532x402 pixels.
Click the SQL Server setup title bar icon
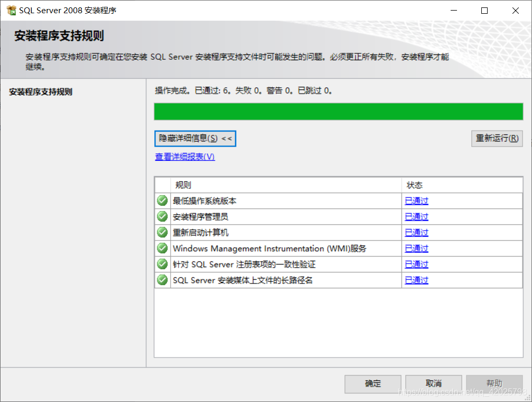pos(11,10)
